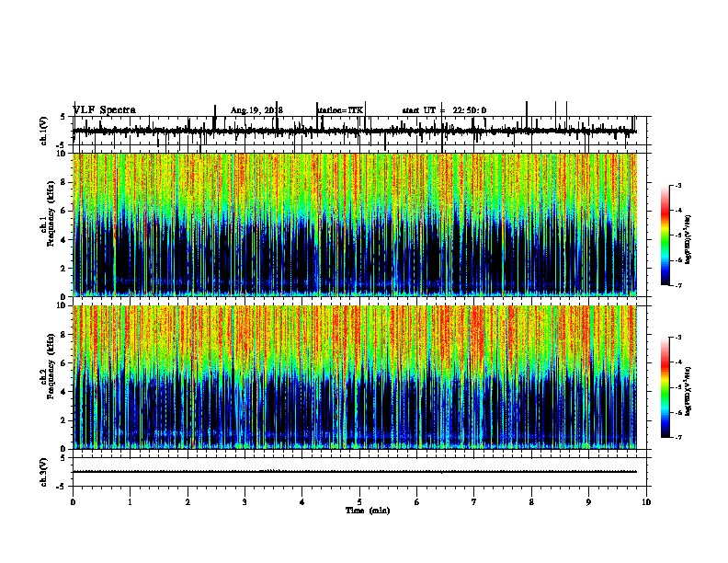
Task: Click the "start UT = 22:50: 0" text
Action: pyautogui.click(x=444, y=110)
